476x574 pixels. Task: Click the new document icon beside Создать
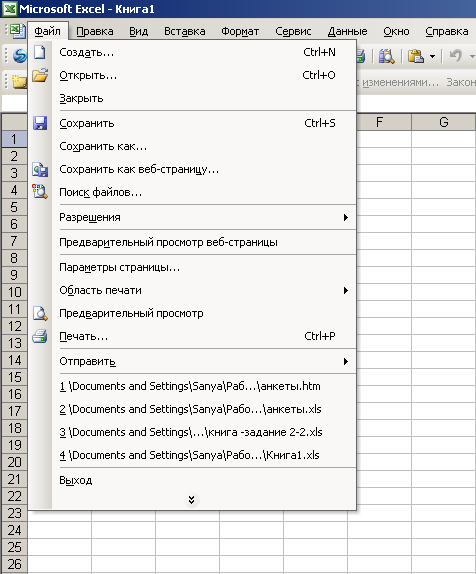pyautogui.click(x=40, y=52)
